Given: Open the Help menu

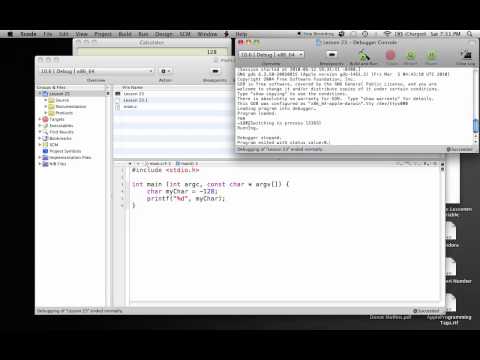Looking at the screenshot, I should (x=241, y=34).
